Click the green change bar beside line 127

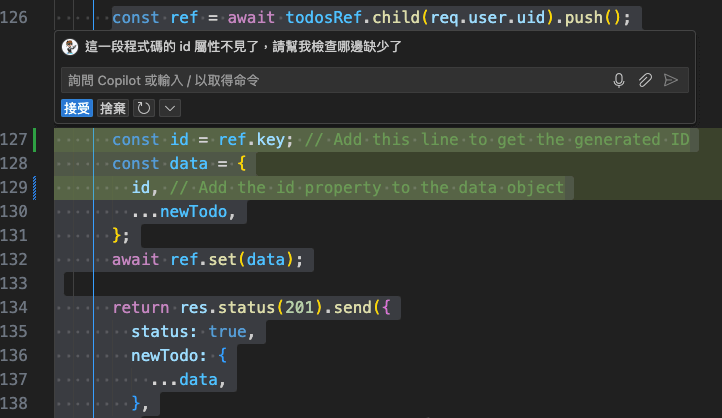tap(36, 140)
